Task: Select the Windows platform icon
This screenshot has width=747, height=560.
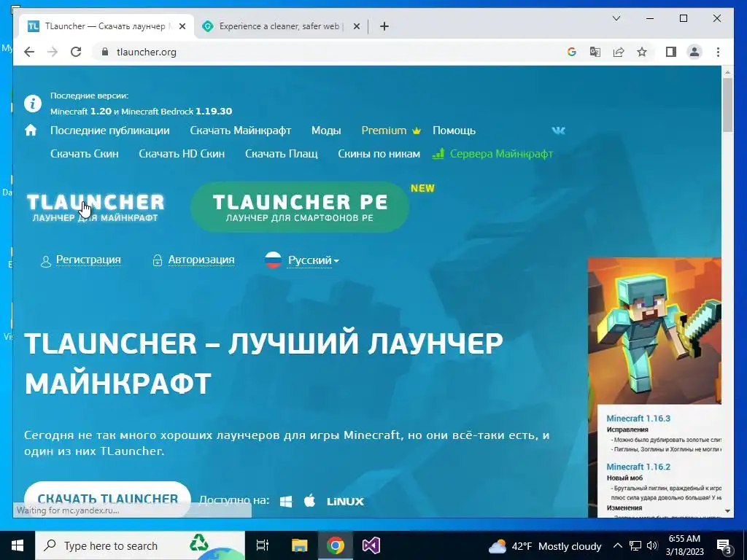Action: (286, 501)
